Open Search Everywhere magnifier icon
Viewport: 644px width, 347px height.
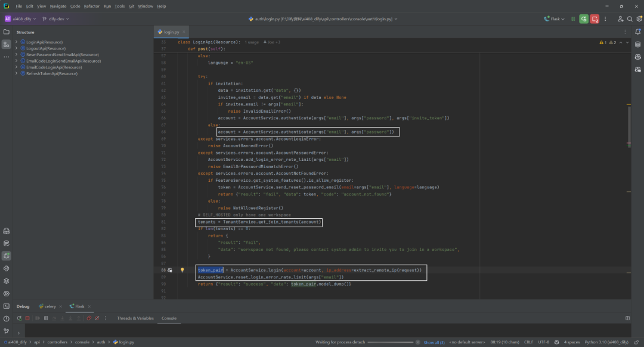click(630, 19)
